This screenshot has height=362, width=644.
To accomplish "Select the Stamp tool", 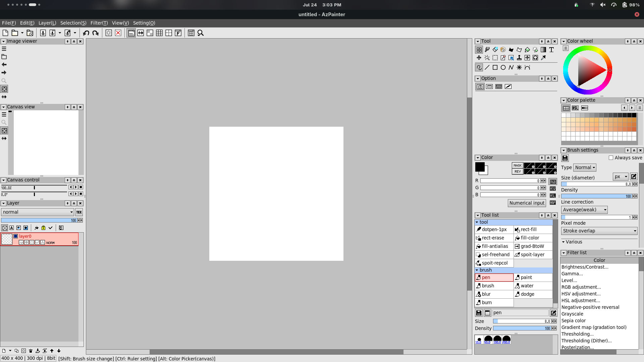I will point(519,58).
